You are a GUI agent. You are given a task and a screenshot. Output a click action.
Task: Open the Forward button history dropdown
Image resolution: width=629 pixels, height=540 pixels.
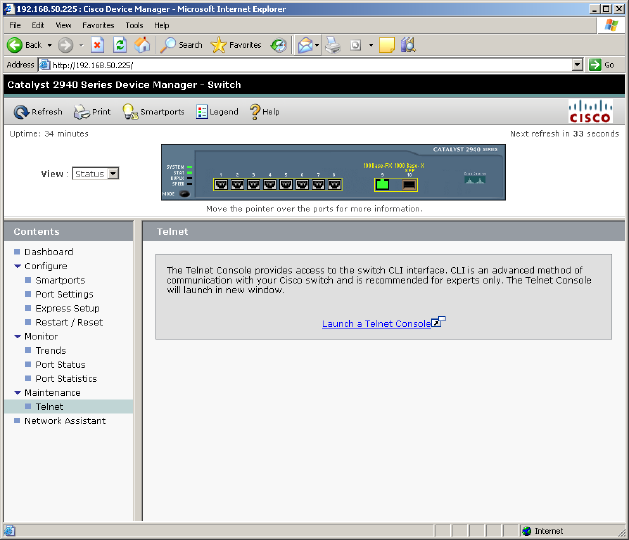(81, 45)
